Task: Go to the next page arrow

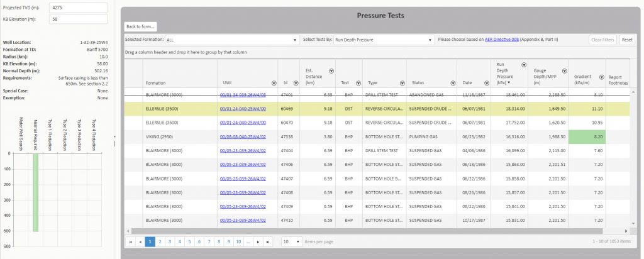Action: pyautogui.click(x=258, y=242)
